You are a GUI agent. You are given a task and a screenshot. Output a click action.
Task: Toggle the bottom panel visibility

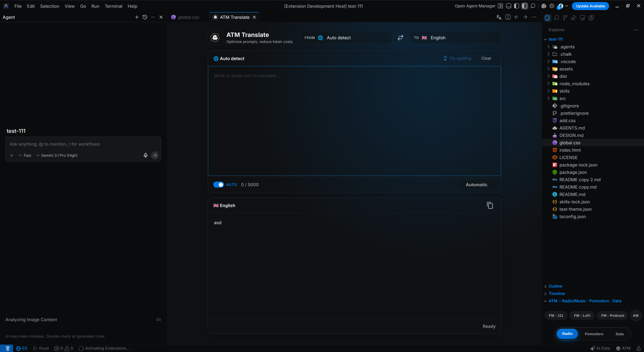point(508,6)
